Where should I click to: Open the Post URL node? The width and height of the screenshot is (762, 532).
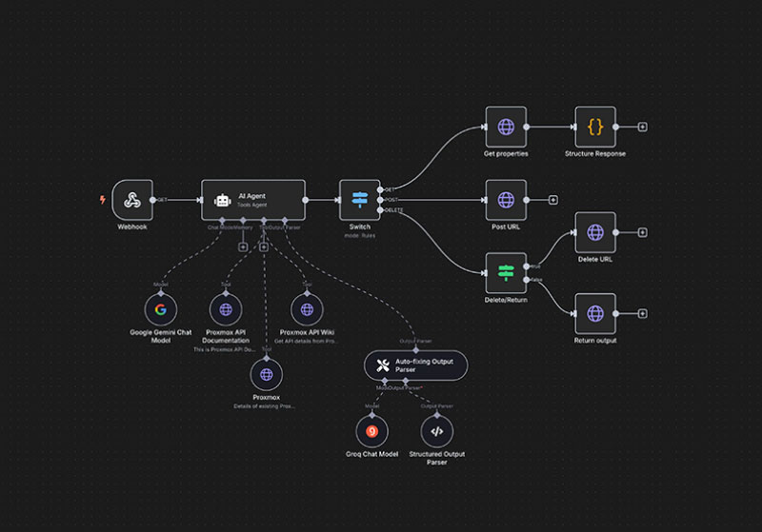pos(506,200)
